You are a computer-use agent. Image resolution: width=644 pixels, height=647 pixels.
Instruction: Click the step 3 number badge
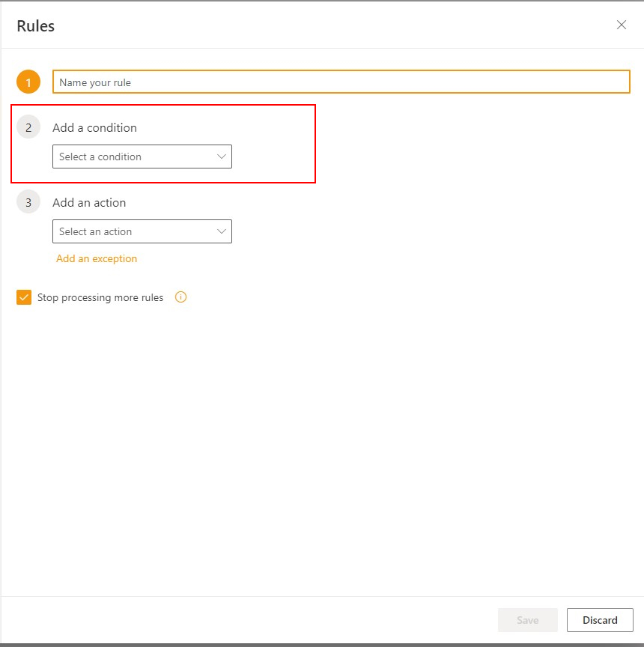pos(28,202)
